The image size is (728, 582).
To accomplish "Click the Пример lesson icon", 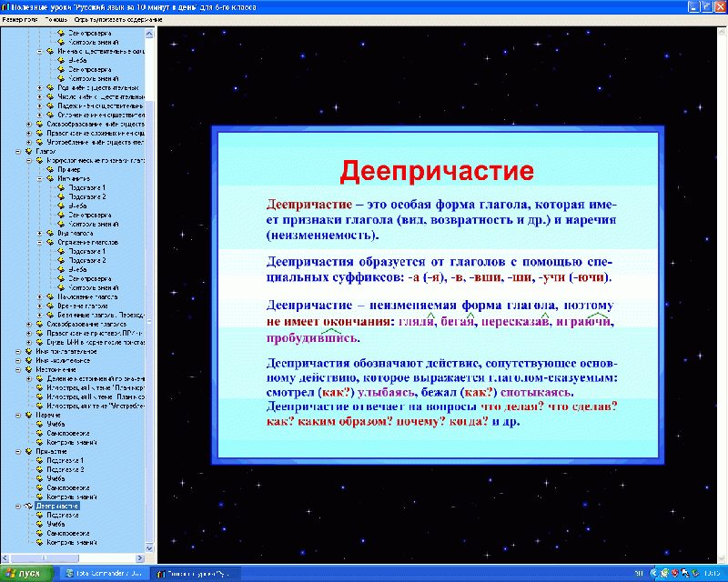I will pyautogui.click(x=50, y=169).
